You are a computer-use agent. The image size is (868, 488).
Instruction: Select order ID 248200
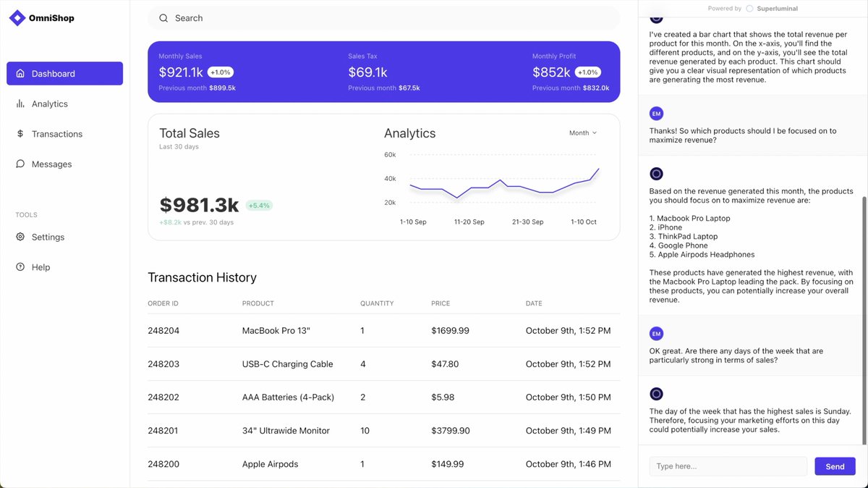[x=163, y=464]
